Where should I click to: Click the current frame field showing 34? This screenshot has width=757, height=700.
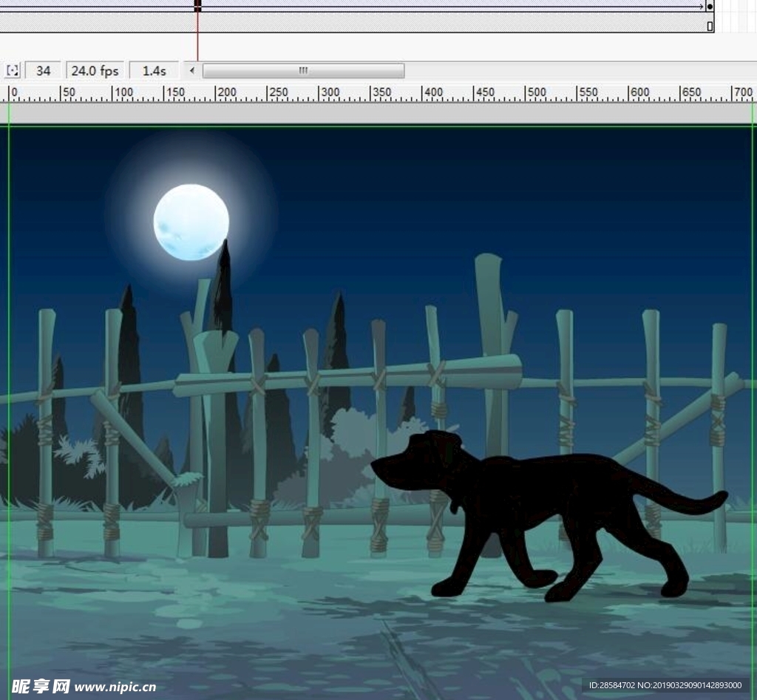[x=43, y=71]
